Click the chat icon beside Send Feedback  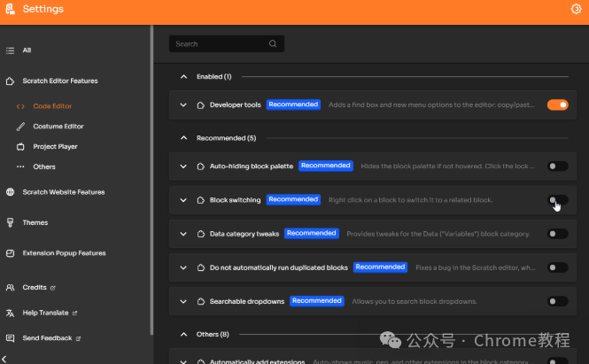10,338
